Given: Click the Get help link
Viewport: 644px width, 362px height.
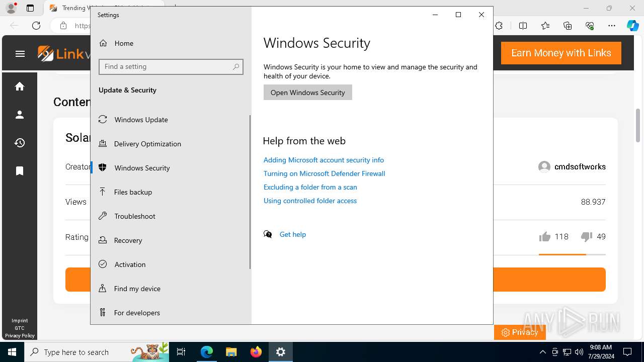Looking at the screenshot, I should coord(293,234).
